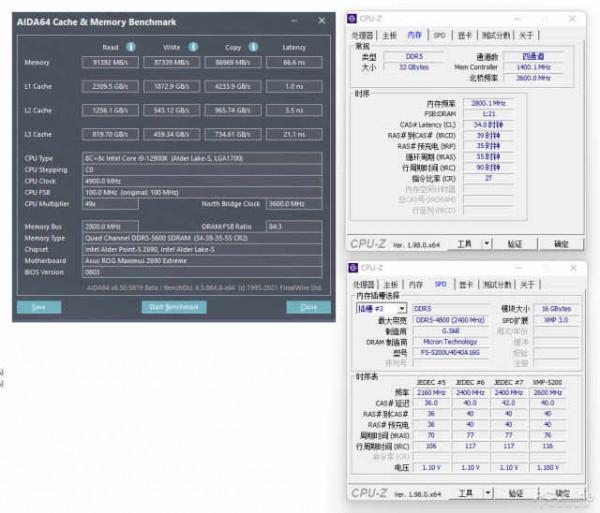Open 关于 tab in upper CPU-Z window
Image resolution: width=600 pixels, height=513 pixels.
526,36
